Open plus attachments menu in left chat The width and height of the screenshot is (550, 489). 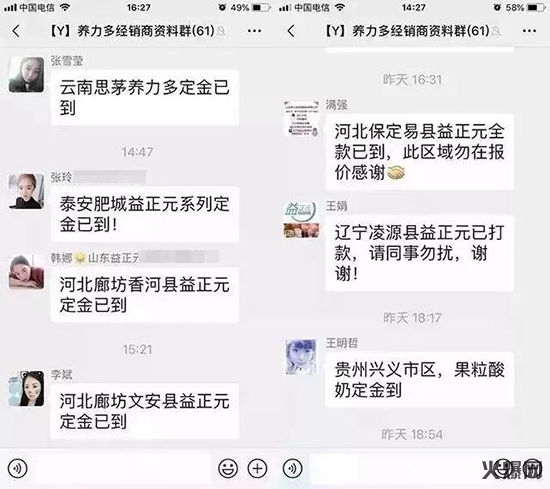(x=257, y=468)
